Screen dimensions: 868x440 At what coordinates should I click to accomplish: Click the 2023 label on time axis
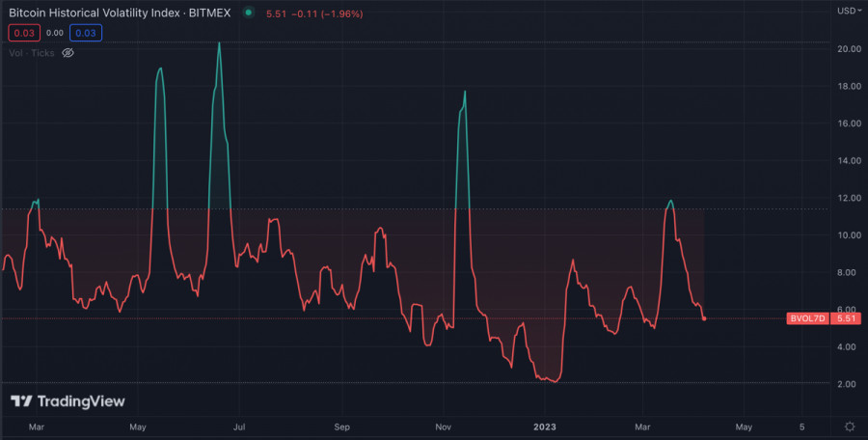click(x=547, y=426)
